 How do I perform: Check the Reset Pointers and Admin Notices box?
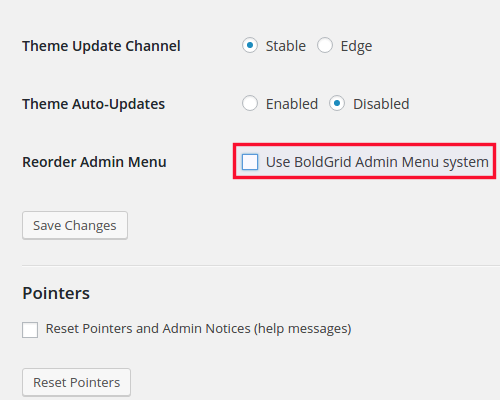30,330
